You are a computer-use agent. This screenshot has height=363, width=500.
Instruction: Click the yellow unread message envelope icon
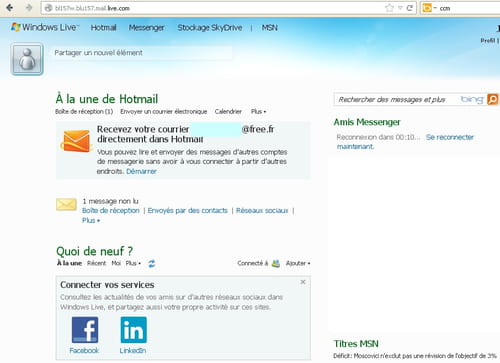coord(66,204)
